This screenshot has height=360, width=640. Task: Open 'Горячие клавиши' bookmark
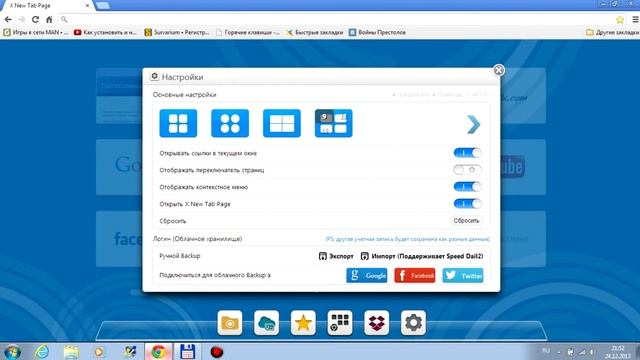pyautogui.click(x=247, y=32)
